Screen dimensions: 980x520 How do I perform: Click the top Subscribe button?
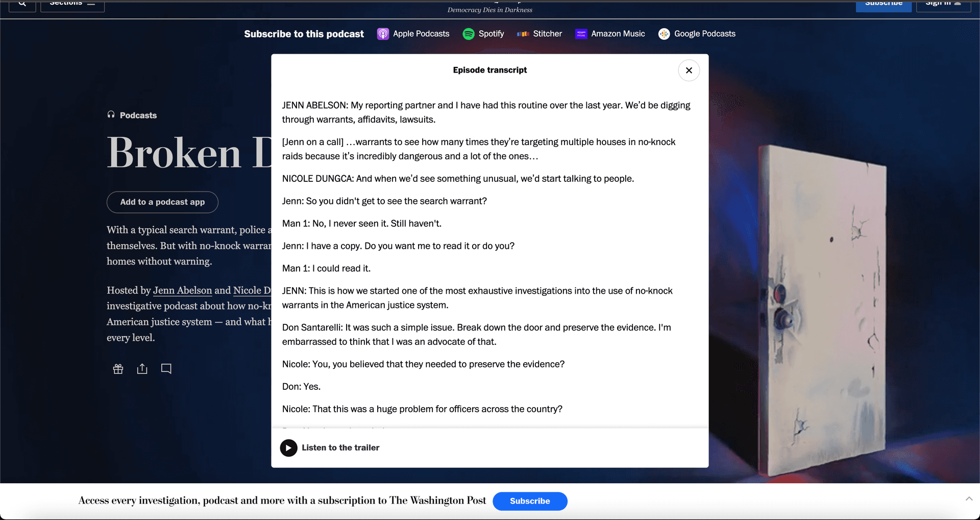883,4
